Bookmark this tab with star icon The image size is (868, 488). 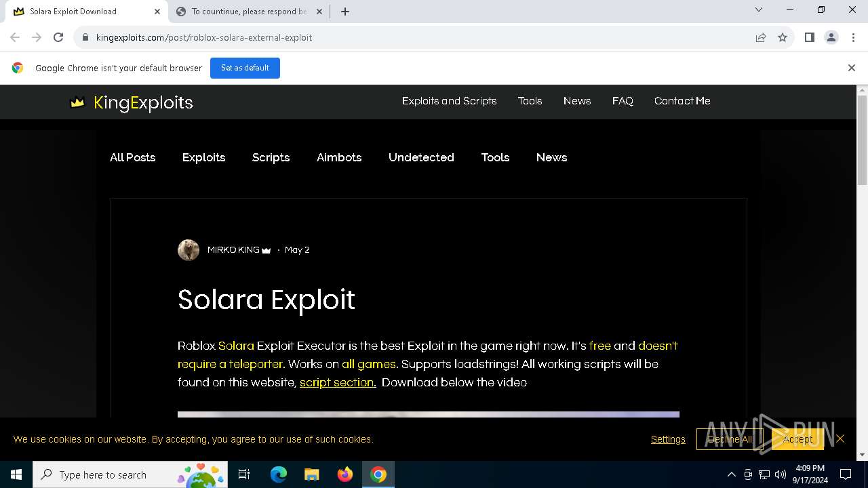[x=783, y=37]
